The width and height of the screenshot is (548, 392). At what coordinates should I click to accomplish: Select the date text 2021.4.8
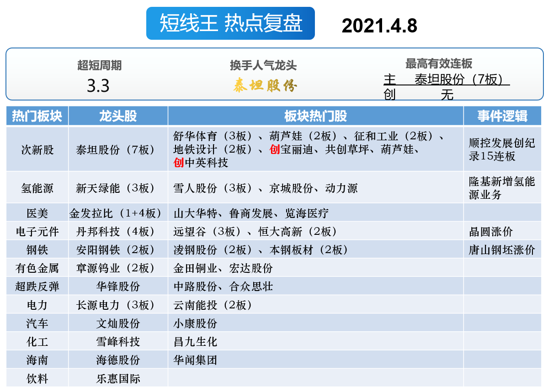pyautogui.click(x=379, y=26)
